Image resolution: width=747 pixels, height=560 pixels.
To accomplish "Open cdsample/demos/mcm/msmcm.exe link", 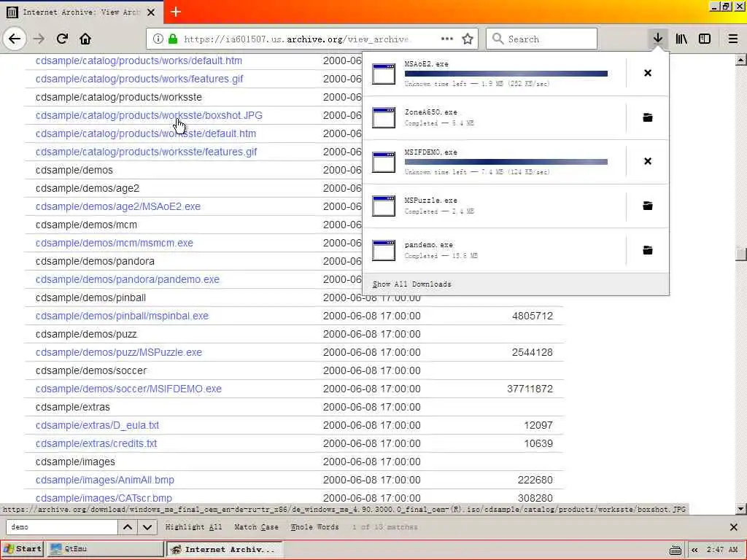I will [115, 243].
